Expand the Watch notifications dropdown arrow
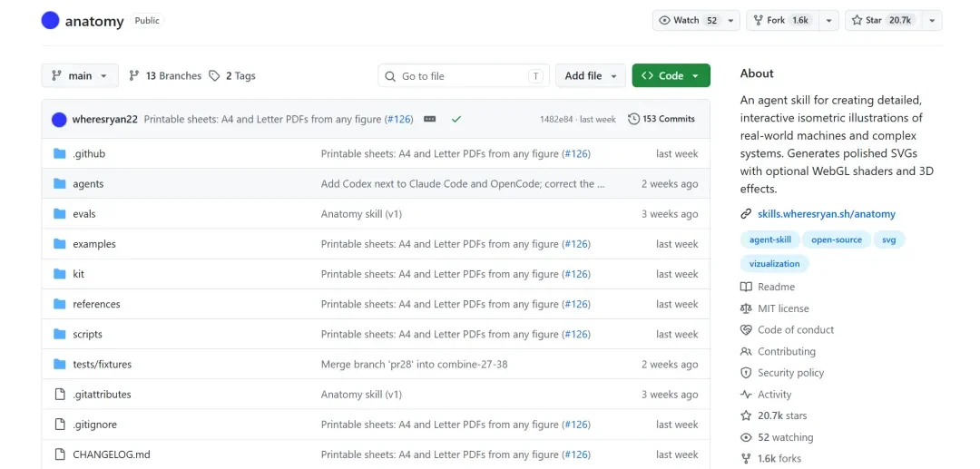This screenshot has width=980, height=469. pos(730,21)
